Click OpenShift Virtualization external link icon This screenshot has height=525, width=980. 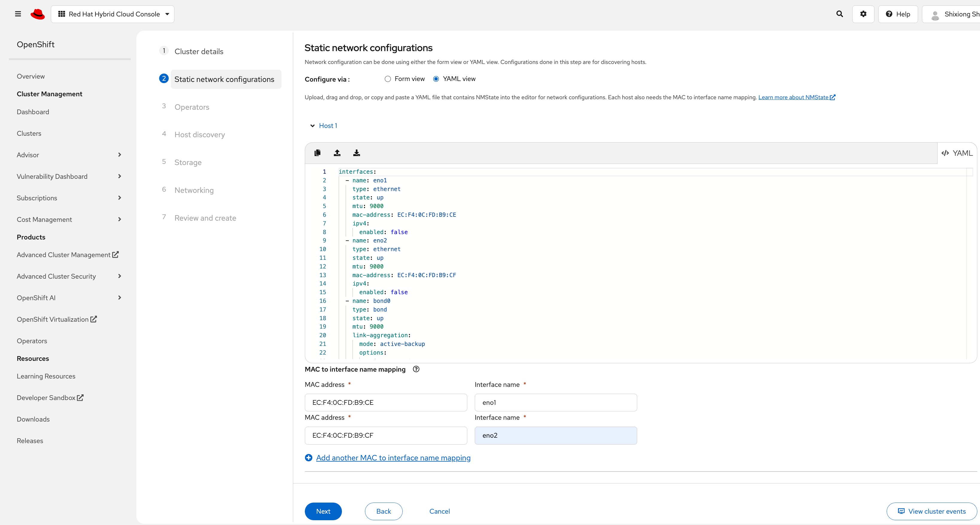point(94,319)
